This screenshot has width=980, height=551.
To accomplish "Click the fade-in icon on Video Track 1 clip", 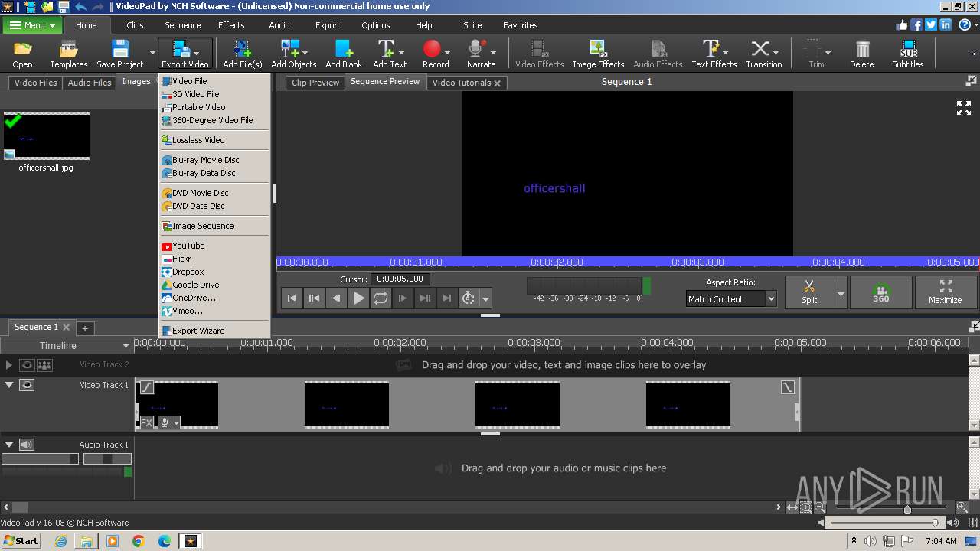I will point(147,388).
